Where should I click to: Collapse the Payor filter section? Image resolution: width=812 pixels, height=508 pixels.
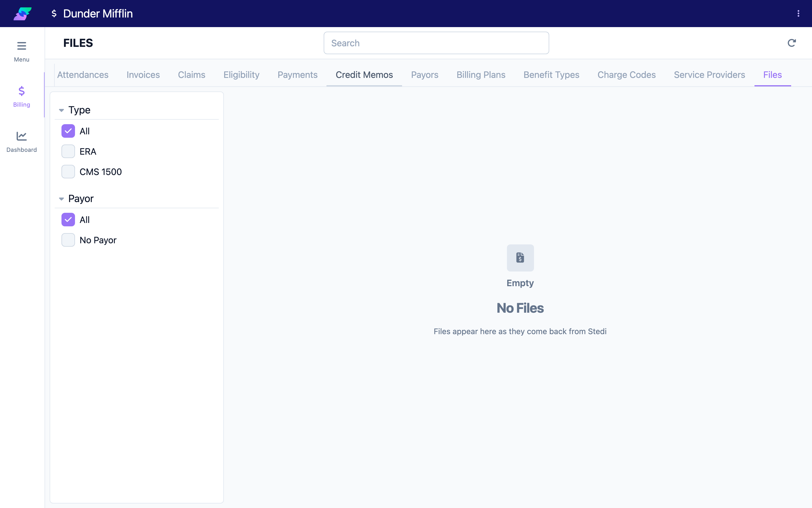tap(61, 199)
